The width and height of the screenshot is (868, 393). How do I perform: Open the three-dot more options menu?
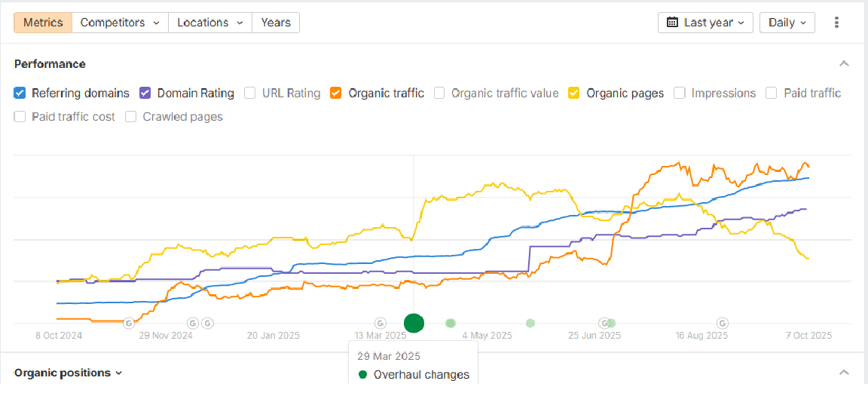(836, 23)
